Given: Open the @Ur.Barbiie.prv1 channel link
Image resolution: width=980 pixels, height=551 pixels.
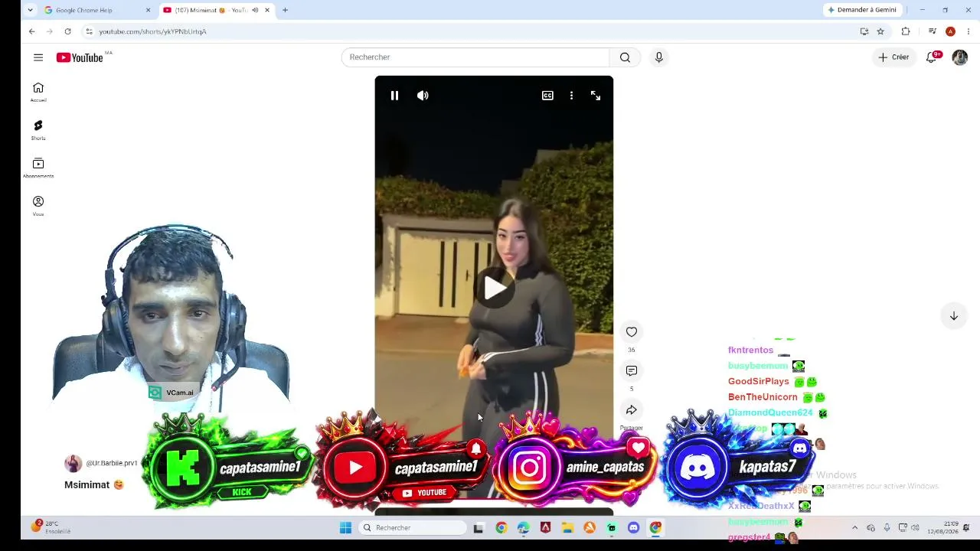Looking at the screenshot, I should coord(112,463).
